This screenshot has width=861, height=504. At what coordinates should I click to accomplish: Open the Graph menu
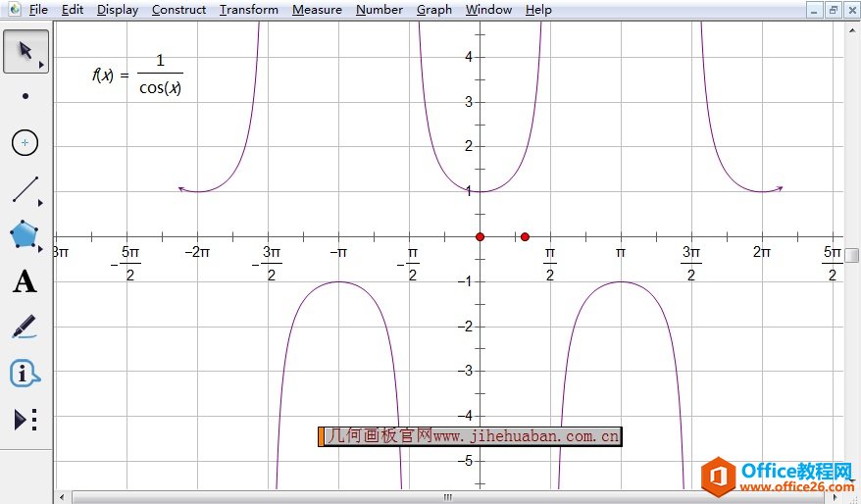tap(433, 10)
